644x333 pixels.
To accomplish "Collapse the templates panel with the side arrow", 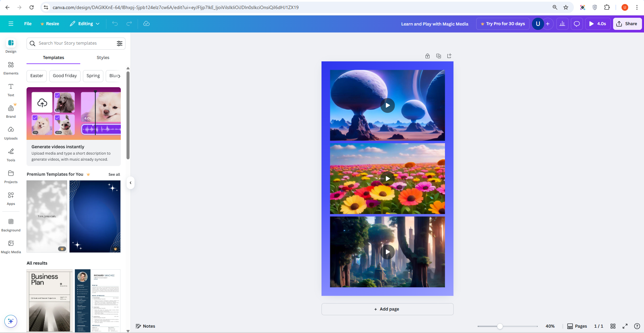I will [x=131, y=183].
